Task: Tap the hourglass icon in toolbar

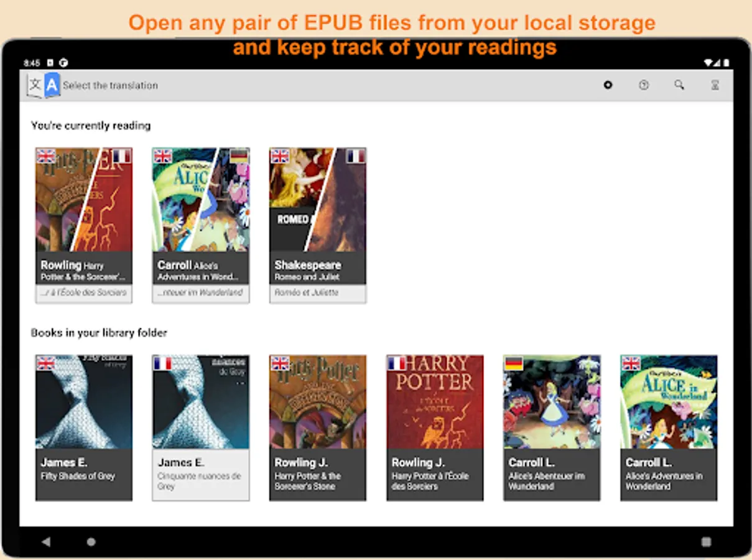Action: (x=715, y=85)
